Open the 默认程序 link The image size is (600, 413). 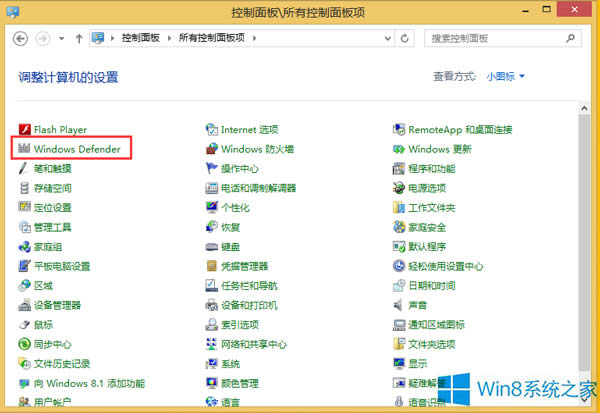point(427,246)
